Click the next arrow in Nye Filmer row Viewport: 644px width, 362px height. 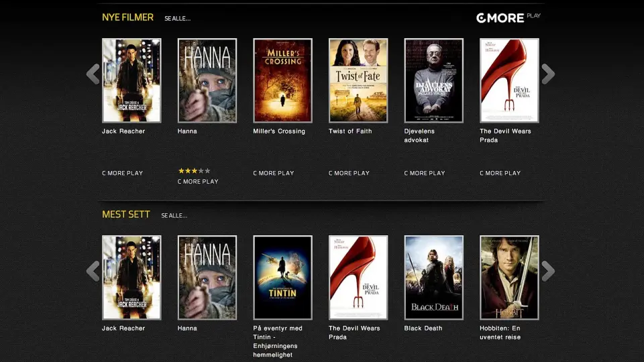tap(548, 74)
